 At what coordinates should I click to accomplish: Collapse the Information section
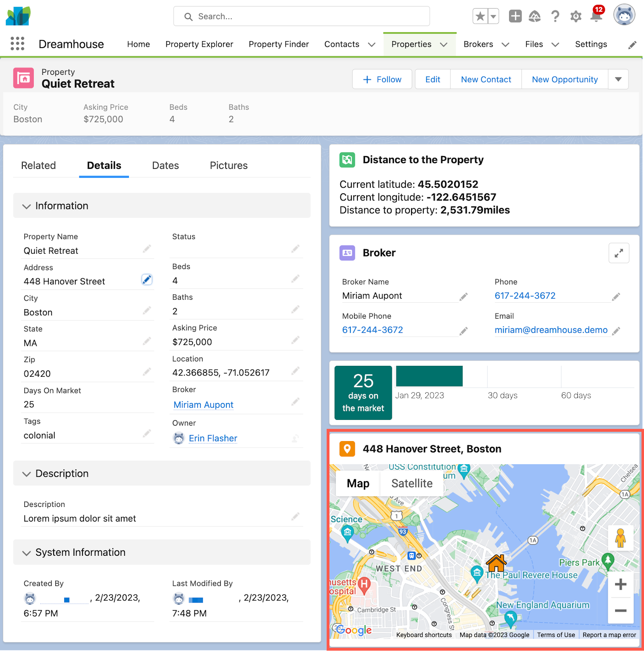pos(162,205)
